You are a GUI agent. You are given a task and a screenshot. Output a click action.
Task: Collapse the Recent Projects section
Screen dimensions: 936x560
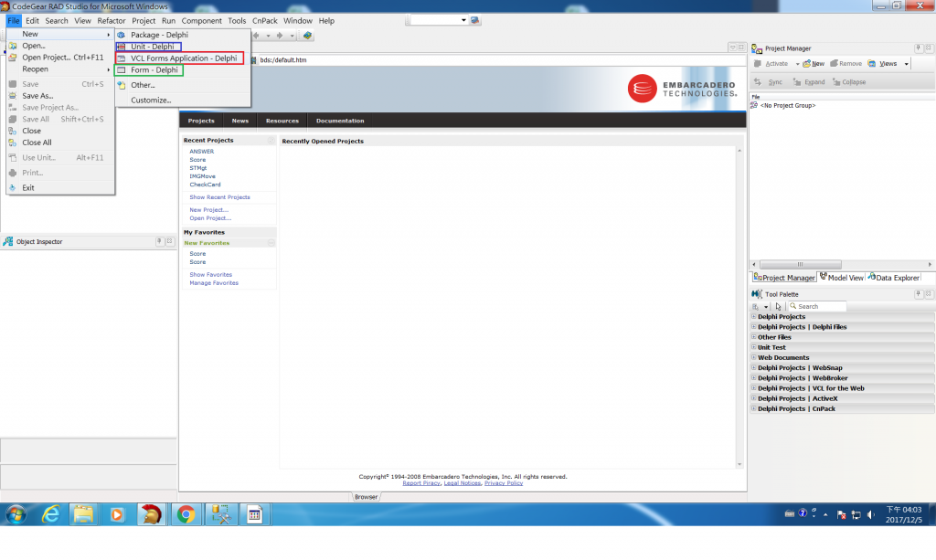tap(271, 141)
